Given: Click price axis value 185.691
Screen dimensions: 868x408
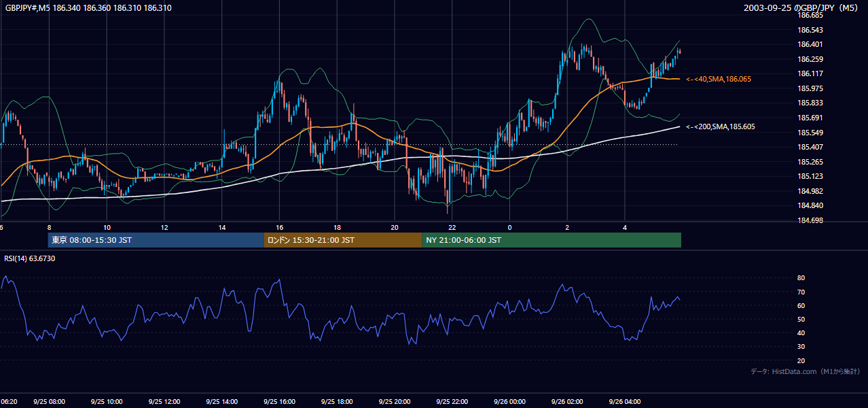Looking at the screenshot, I should (x=810, y=118).
